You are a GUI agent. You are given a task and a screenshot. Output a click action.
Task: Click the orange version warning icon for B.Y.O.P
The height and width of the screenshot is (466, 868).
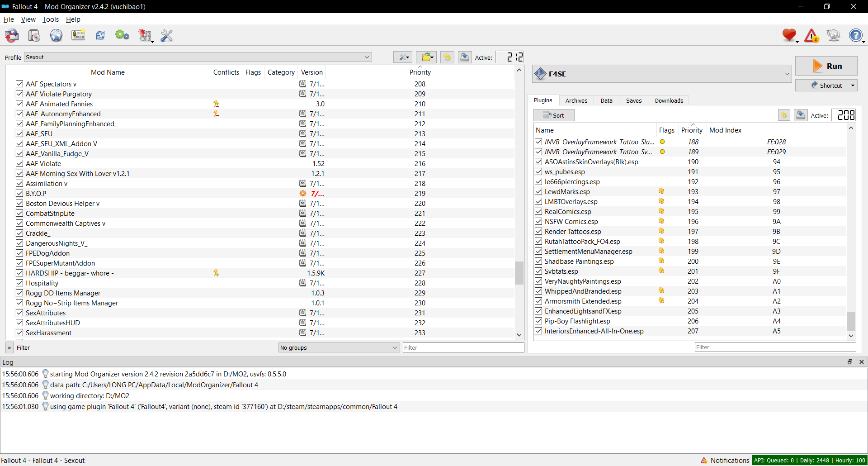click(303, 194)
